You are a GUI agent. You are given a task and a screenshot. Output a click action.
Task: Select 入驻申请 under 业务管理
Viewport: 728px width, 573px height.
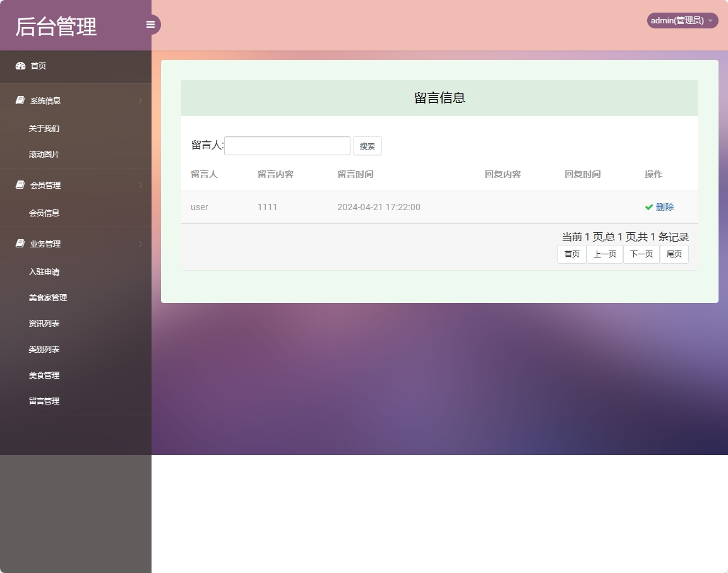point(44,271)
